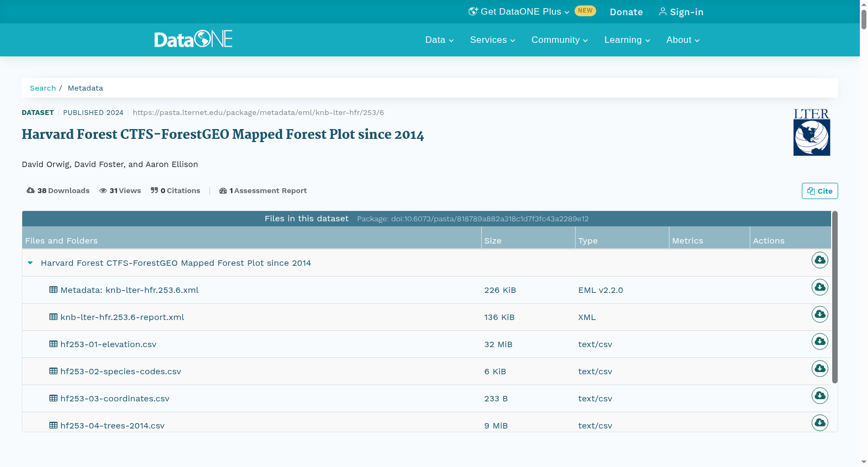Click the Sign-in link

coord(681,12)
